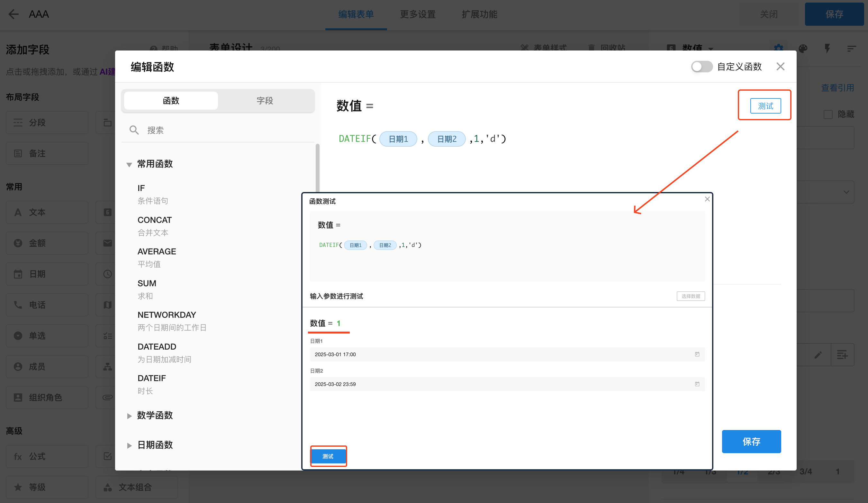Open the lightning events icon
Viewport: 868px width, 503px height.
click(827, 49)
